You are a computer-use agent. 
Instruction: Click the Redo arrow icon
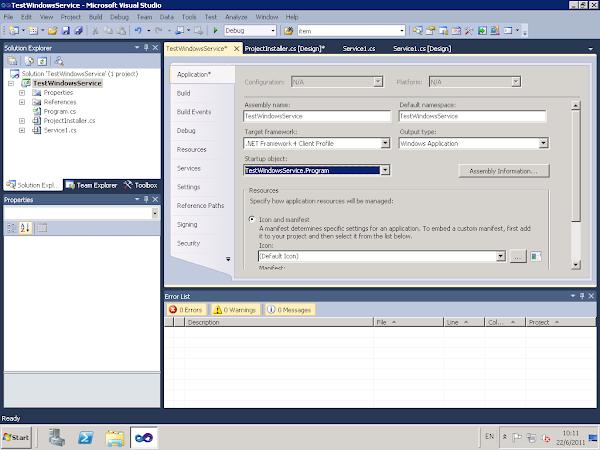coord(158,31)
